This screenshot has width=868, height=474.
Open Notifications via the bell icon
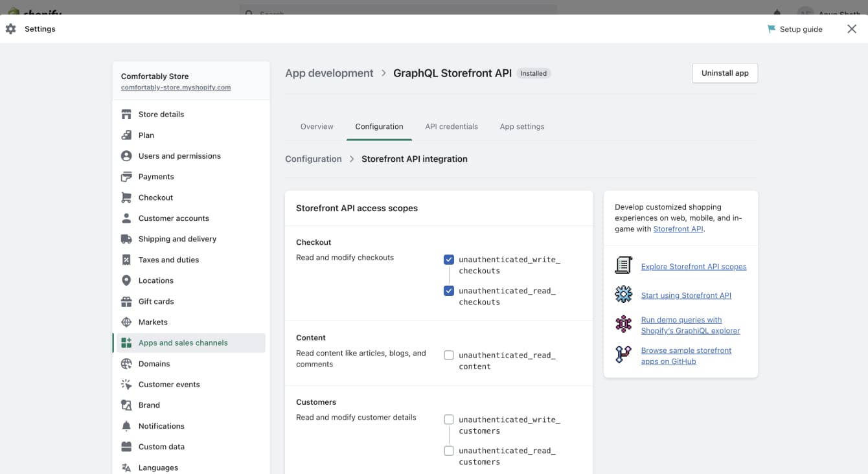(x=125, y=425)
